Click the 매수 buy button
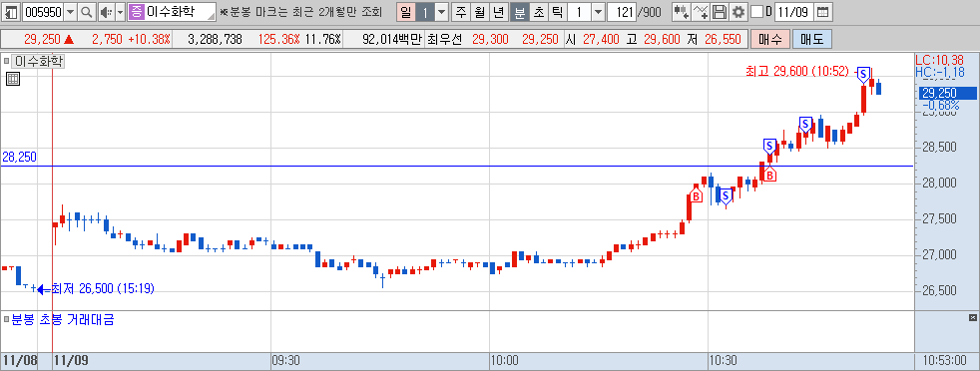The height and width of the screenshot is (371, 980). pyautogui.click(x=770, y=39)
